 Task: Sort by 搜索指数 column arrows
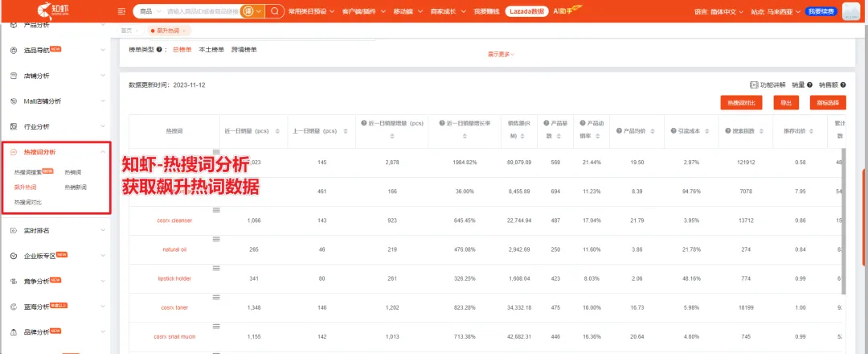click(762, 132)
